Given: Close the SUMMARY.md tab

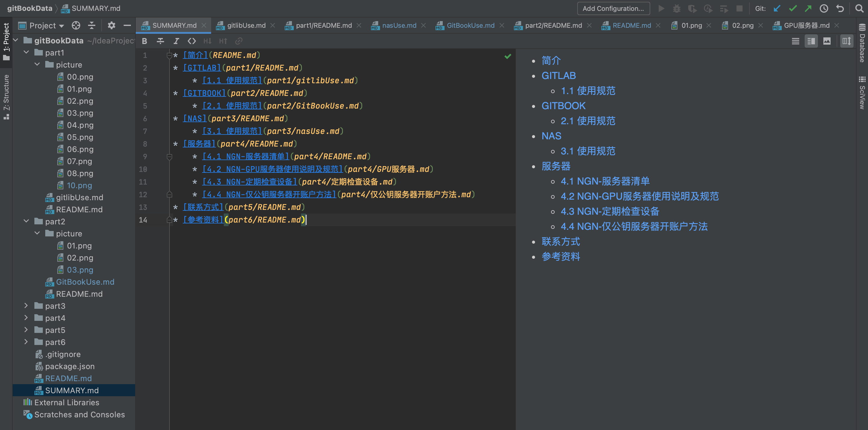Looking at the screenshot, I should pos(204,25).
